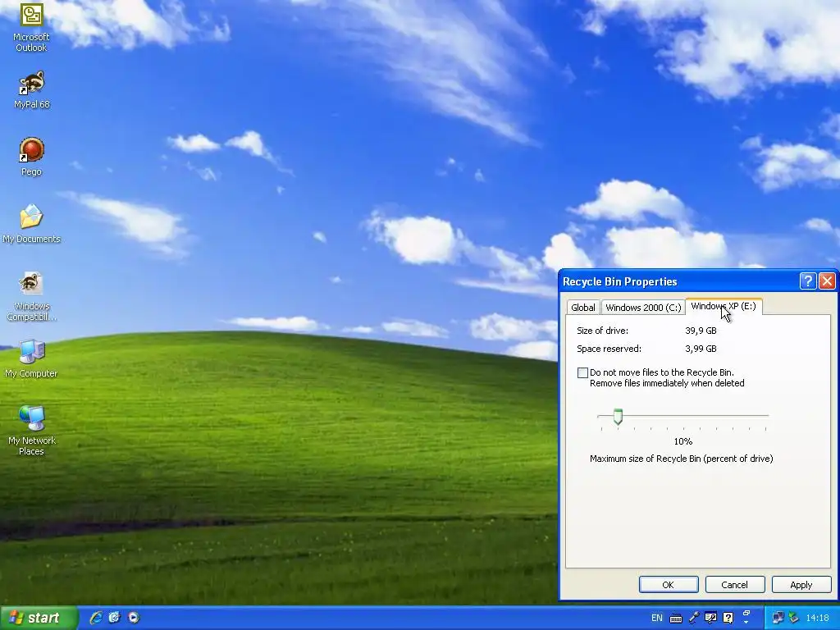
Task: Enable 'Do not move files to Recycle Bin'
Action: coord(583,372)
